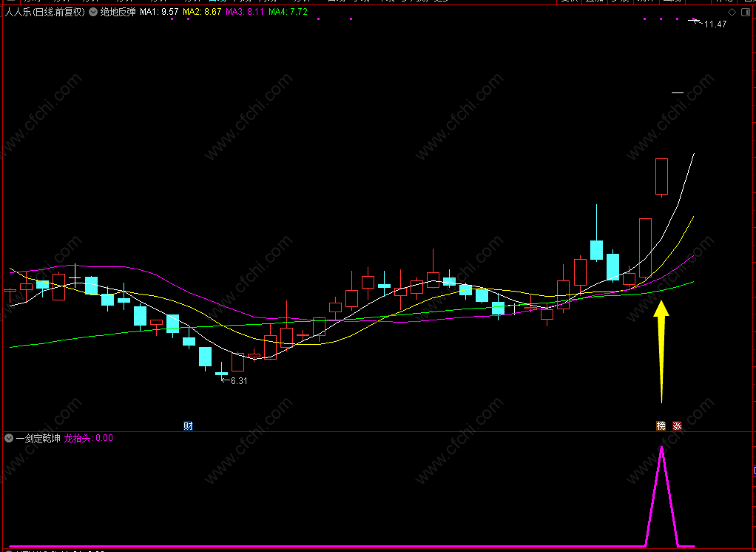Open the 榜 marker on the timeline

(661, 425)
